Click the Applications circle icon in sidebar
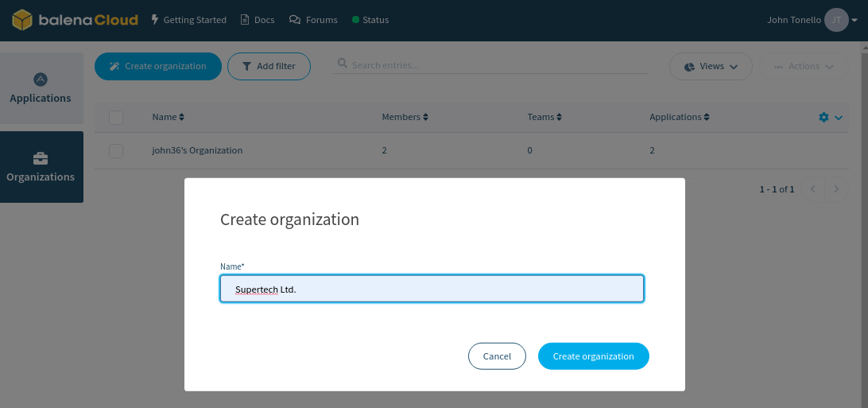This screenshot has height=408, width=868. pyautogui.click(x=41, y=80)
